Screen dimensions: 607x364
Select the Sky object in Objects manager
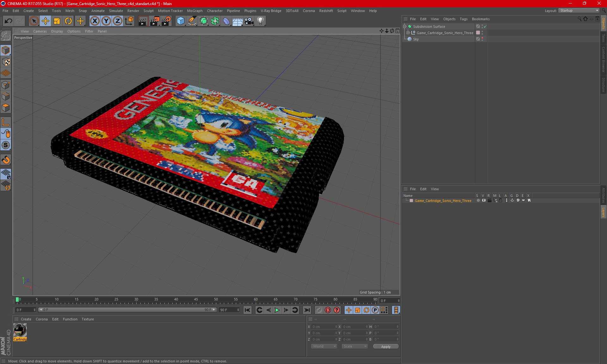pyautogui.click(x=416, y=39)
